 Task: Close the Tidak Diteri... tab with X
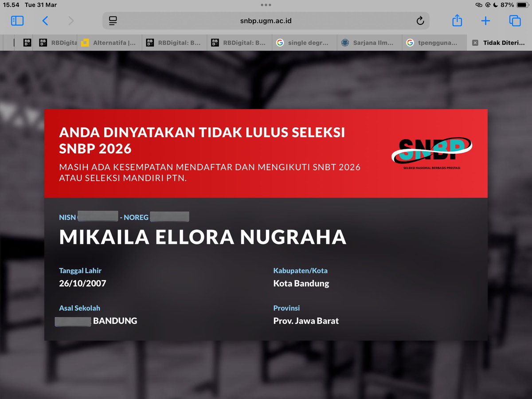click(475, 43)
